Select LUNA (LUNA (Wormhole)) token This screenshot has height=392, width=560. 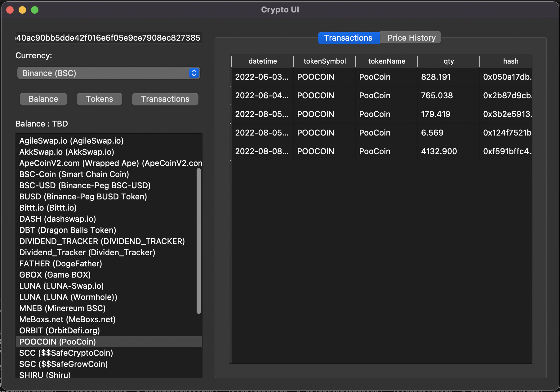pyautogui.click(x=109, y=297)
